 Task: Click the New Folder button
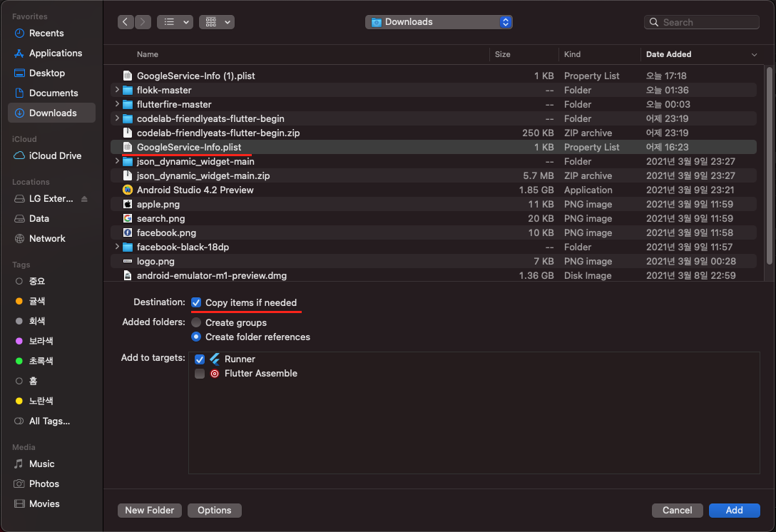(x=150, y=510)
